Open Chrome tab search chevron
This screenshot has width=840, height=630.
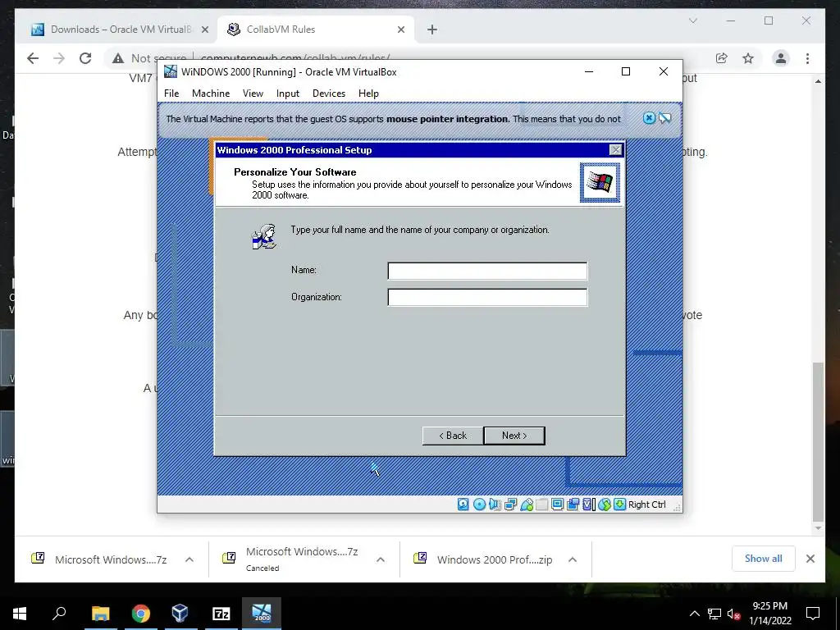pos(692,21)
